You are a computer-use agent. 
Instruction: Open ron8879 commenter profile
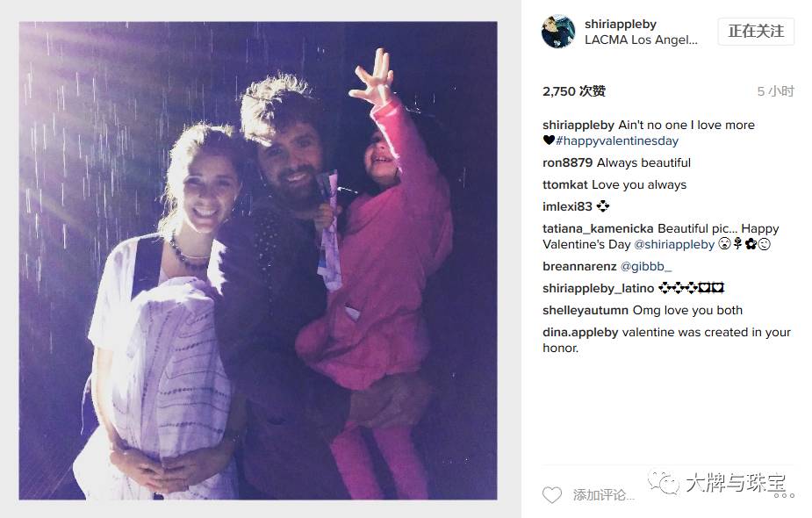coord(567,162)
